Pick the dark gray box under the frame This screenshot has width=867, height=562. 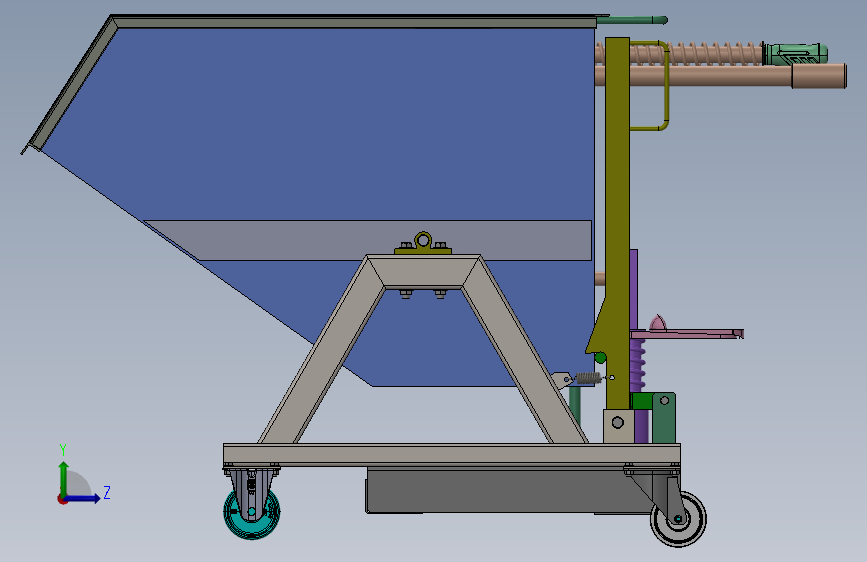pos(508,490)
